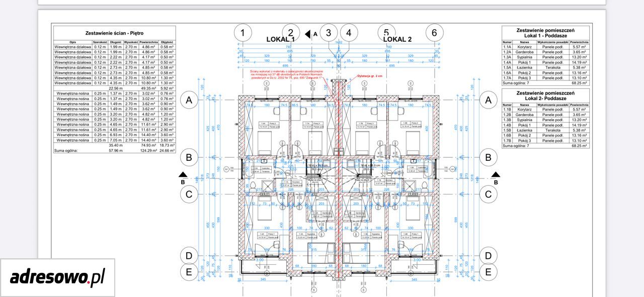Select room number '1.3B' in the table
This screenshot has height=297, width=644.
[x=507, y=120]
